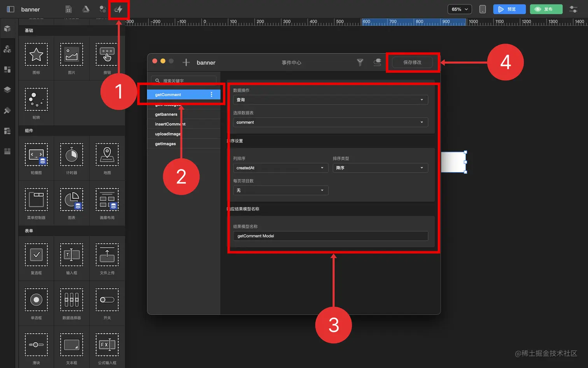Open the settings sliders icon at top right
588x368 pixels.
tap(573, 9)
